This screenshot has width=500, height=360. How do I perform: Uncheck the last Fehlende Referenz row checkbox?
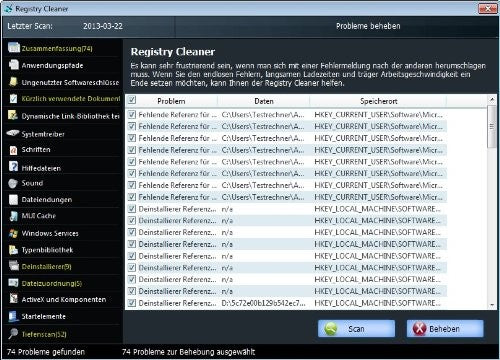(132, 197)
